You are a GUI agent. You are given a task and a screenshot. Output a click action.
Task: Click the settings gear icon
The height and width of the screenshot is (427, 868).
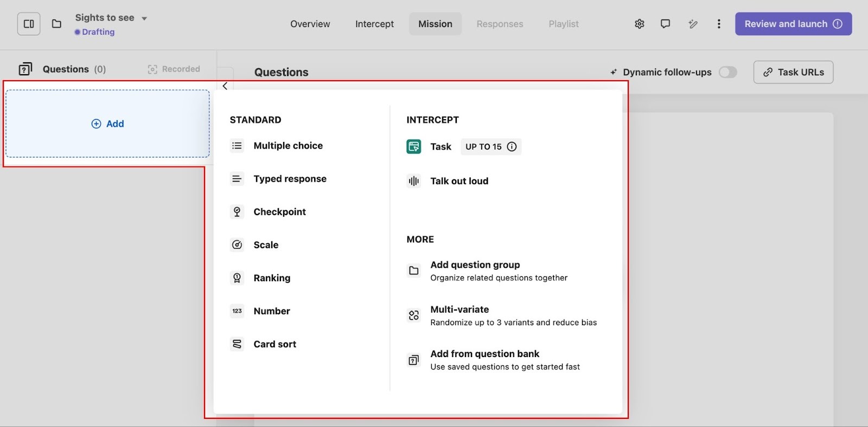(640, 24)
